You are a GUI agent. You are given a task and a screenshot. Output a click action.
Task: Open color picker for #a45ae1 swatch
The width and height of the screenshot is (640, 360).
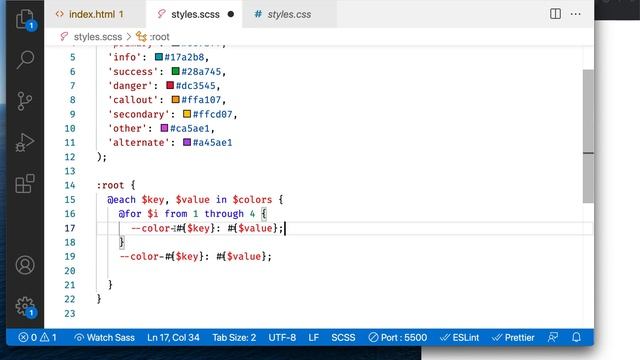click(187, 142)
